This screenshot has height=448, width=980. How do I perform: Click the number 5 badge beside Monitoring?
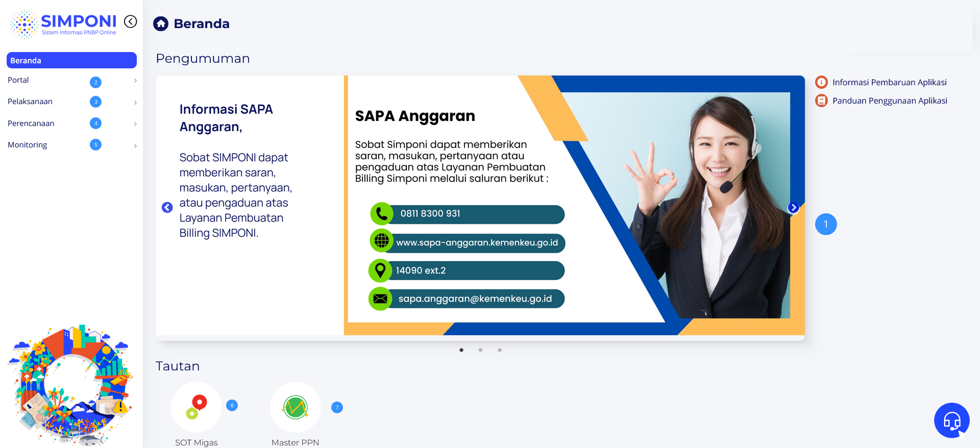95,144
